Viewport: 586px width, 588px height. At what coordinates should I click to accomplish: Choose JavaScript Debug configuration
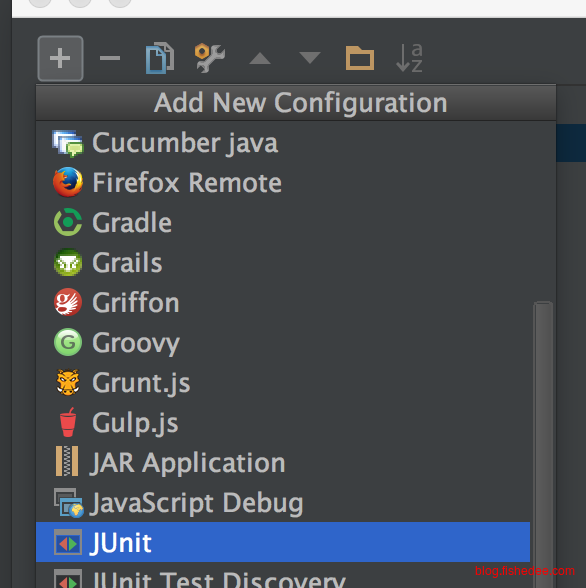(283, 502)
